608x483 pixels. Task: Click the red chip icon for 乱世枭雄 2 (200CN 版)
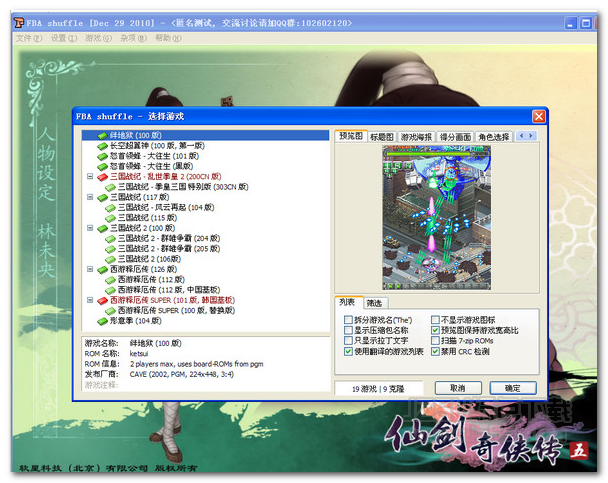tap(102, 177)
